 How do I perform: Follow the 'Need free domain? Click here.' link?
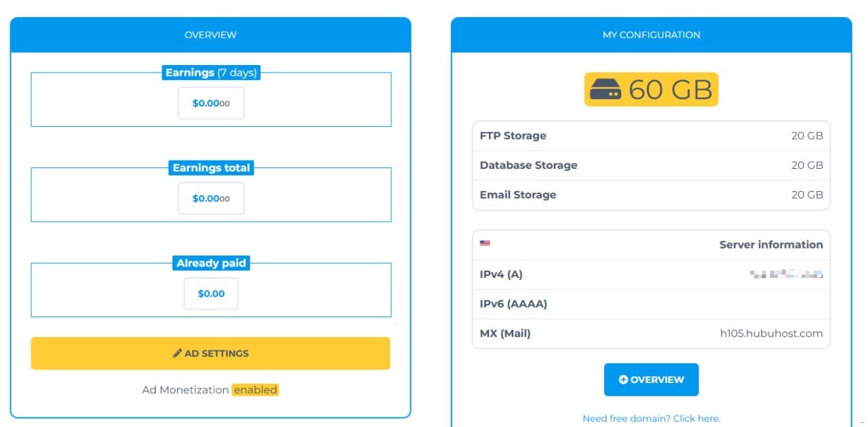tap(651, 418)
